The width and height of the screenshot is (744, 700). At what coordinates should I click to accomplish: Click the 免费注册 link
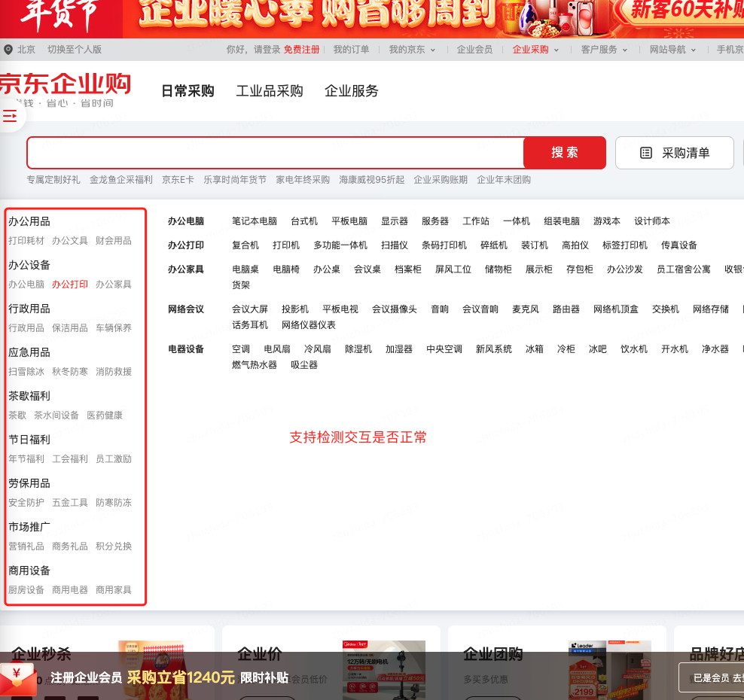(302, 50)
